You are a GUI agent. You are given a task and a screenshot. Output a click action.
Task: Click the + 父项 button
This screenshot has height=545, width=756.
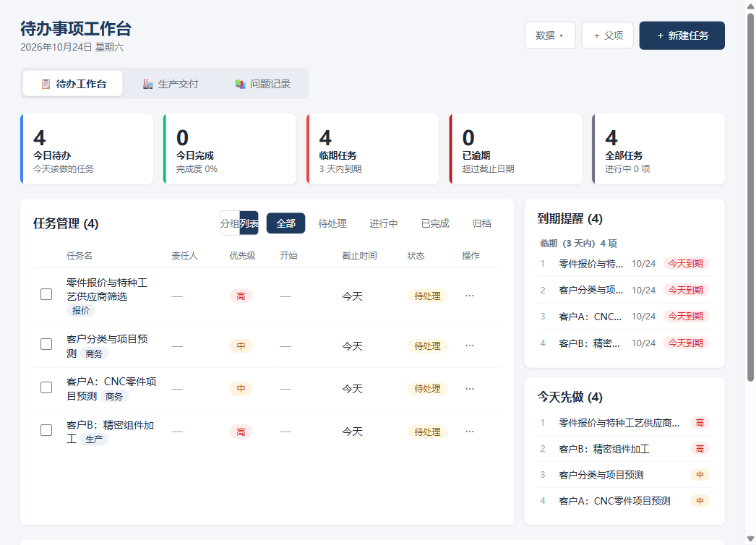608,35
